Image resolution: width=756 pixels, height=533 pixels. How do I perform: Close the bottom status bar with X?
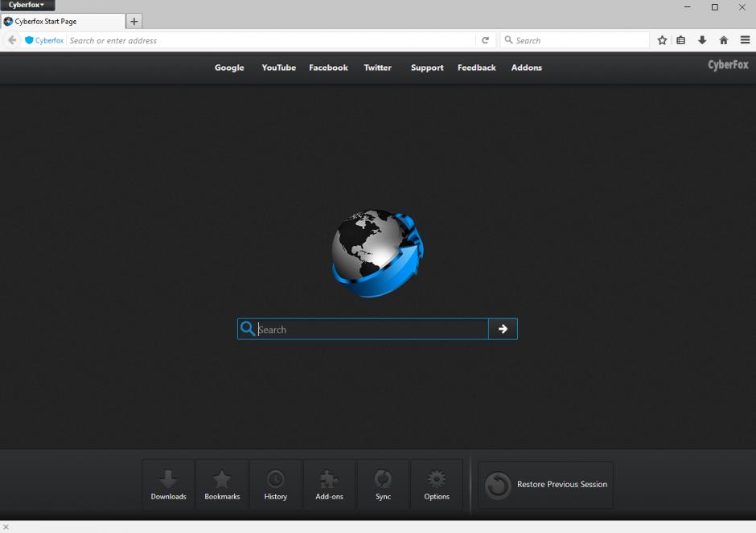(6, 527)
